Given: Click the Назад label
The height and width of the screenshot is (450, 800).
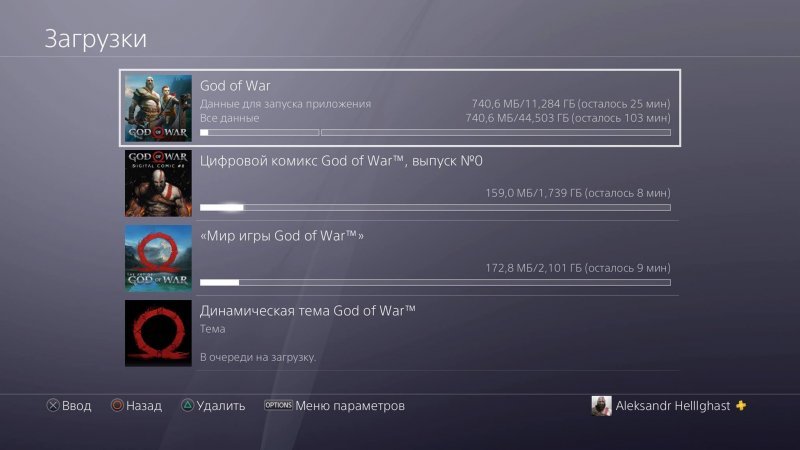Looking at the screenshot, I should point(144,406).
